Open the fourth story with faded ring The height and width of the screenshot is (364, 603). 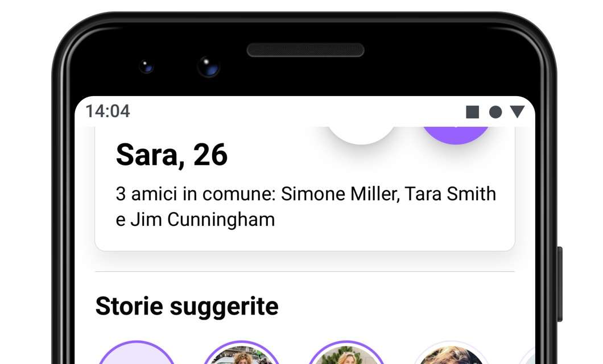pos(452,353)
